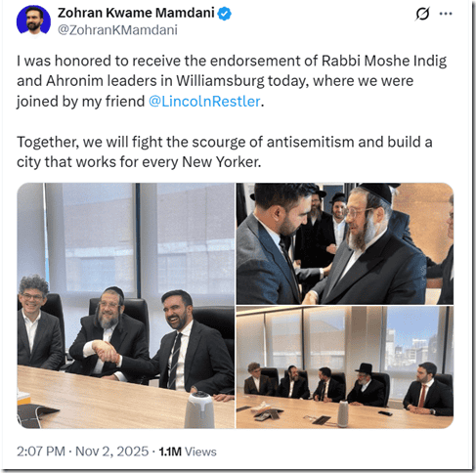The image size is (476, 473).
Task: Click the name 'Rabbi Moshe Indig' in tweet
Action: [x=384, y=61]
